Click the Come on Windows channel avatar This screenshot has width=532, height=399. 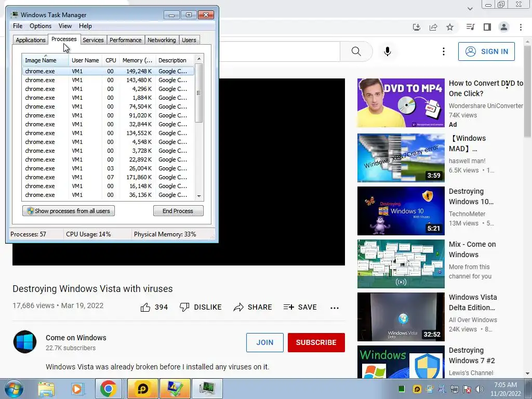(25, 342)
